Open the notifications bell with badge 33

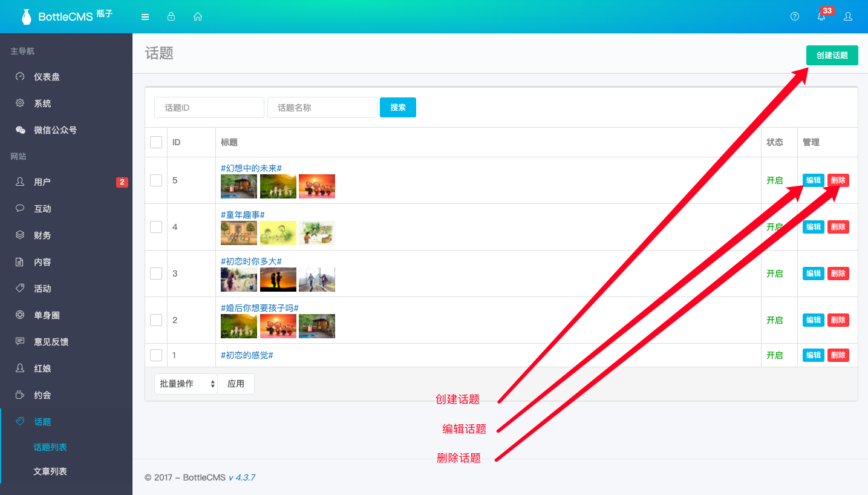(x=821, y=16)
